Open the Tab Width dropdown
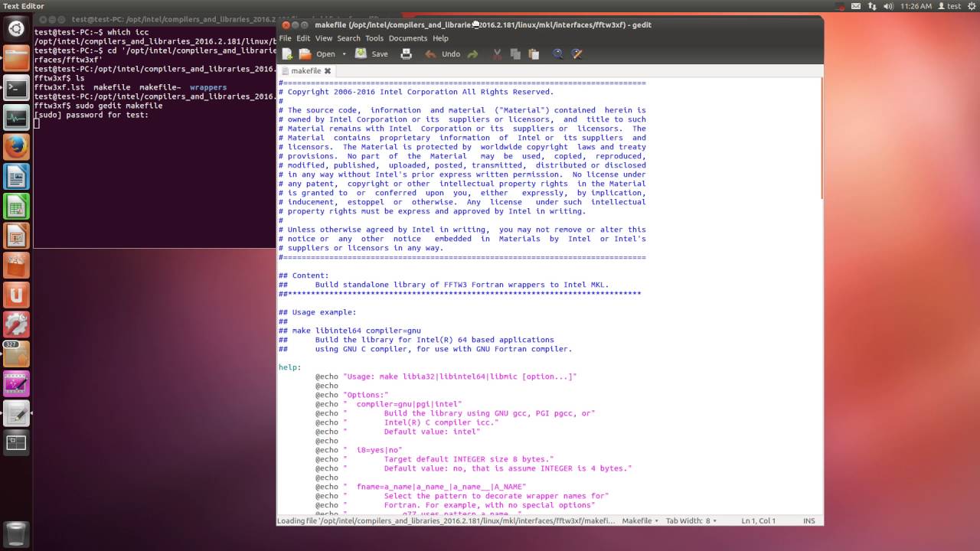 (x=691, y=520)
